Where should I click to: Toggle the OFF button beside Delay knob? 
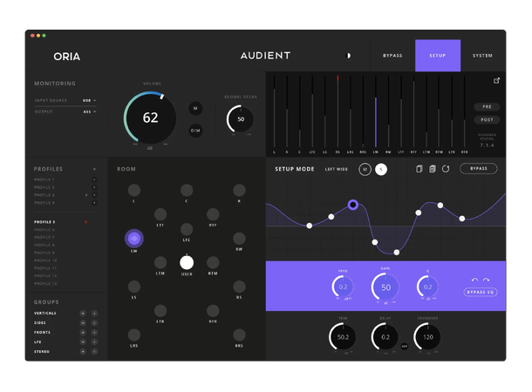click(x=404, y=346)
